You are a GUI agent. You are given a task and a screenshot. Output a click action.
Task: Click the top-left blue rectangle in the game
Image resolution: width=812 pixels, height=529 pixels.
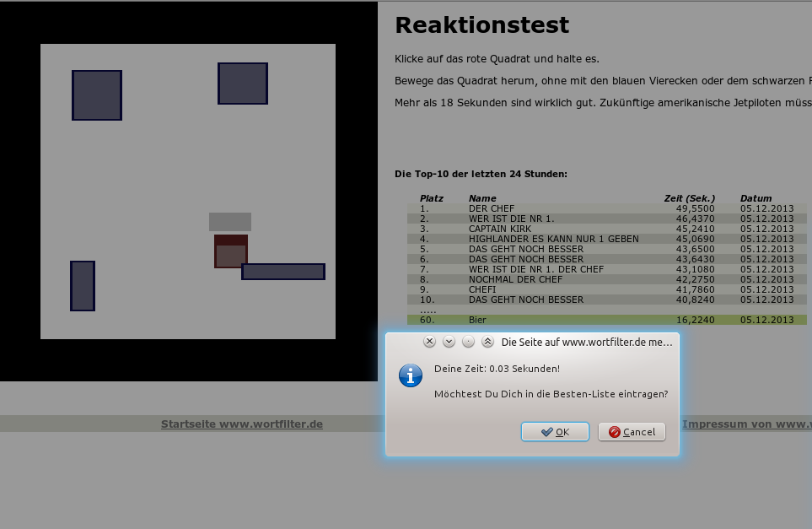[x=97, y=95]
